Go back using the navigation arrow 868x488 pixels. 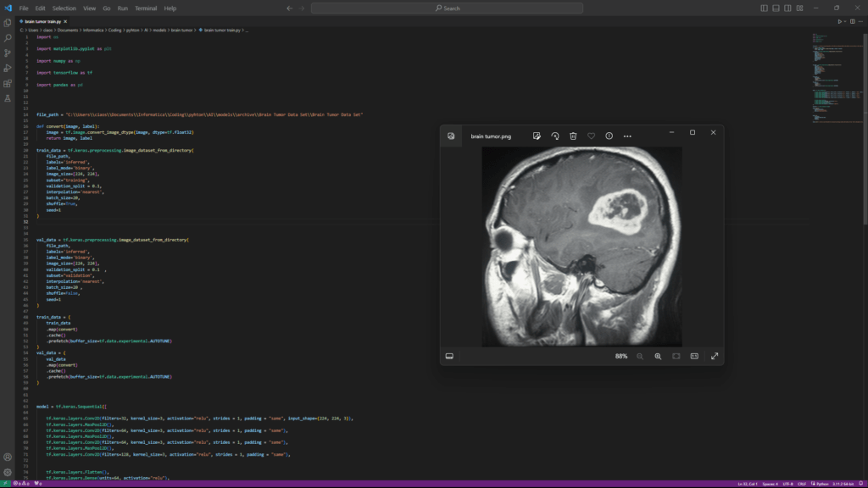(x=290, y=8)
